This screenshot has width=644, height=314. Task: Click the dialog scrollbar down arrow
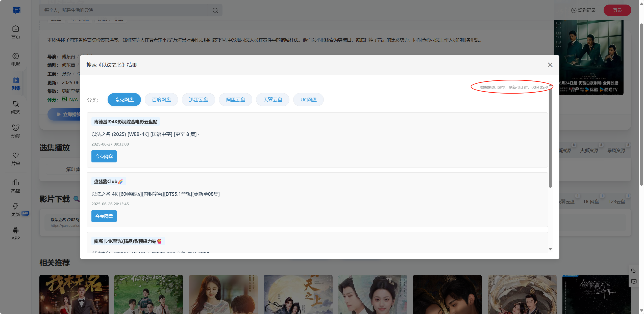[550, 249]
